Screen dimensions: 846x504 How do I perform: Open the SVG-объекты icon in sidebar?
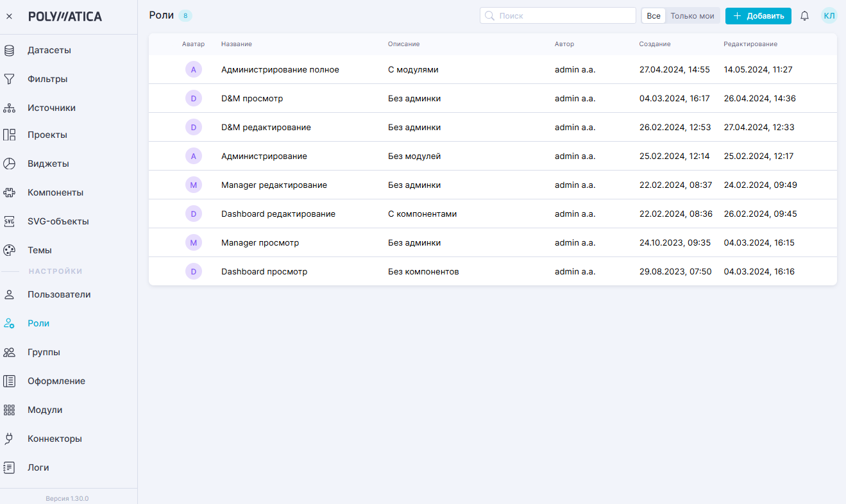click(x=9, y=221)
